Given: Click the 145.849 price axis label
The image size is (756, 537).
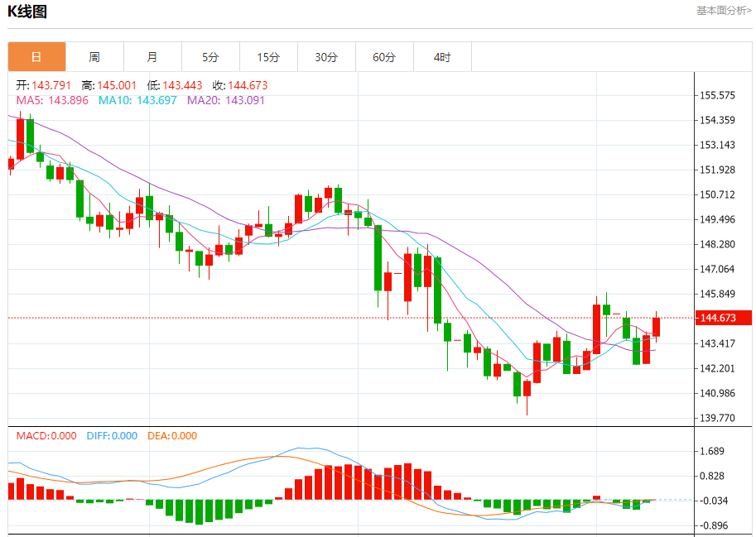Looking at the screenshot, I should pos(717,294).
